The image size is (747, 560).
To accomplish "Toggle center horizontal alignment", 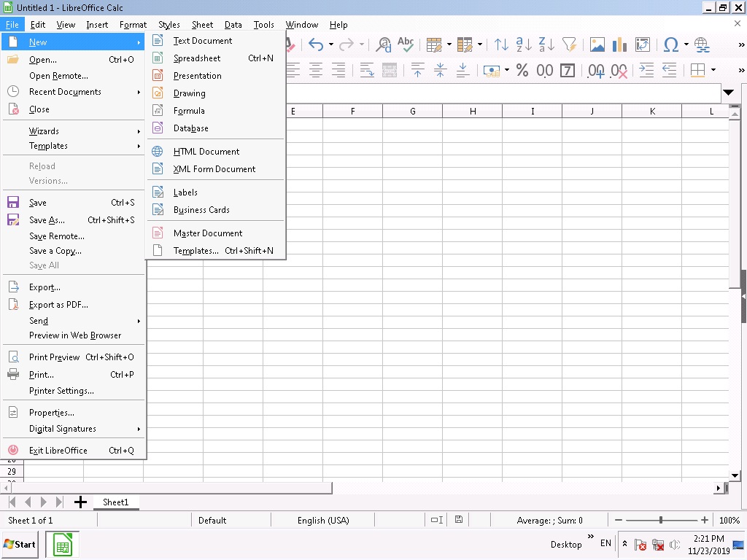I will click(315, 70).
